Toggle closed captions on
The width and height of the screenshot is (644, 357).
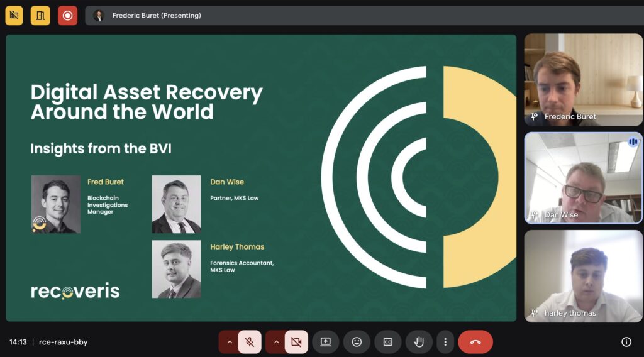tap(387, 342)
